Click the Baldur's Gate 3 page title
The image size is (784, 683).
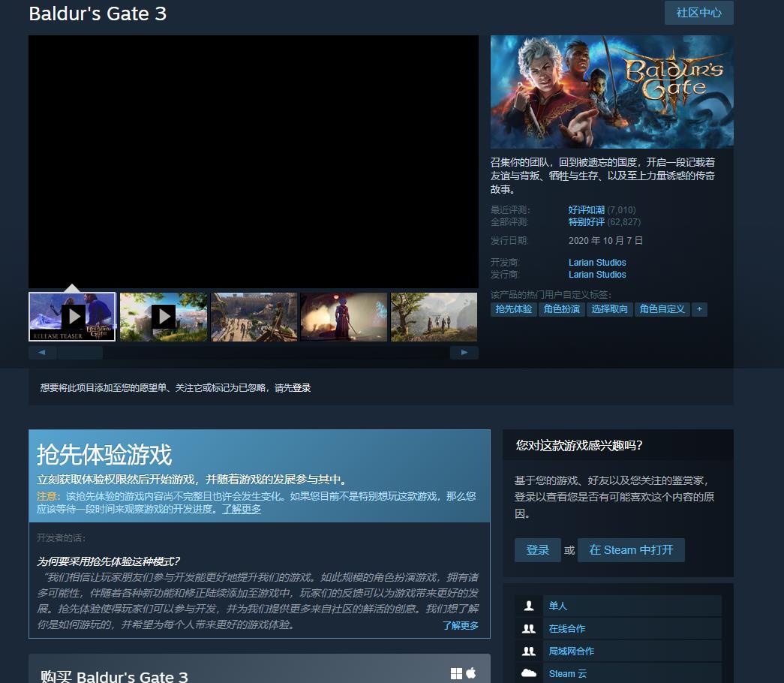pos(98,14)
